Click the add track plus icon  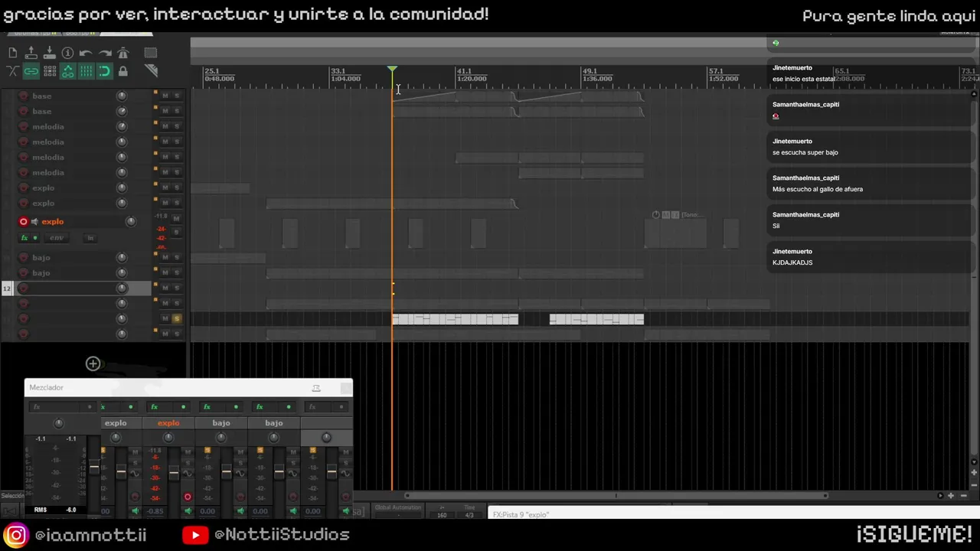pos(93,364)
